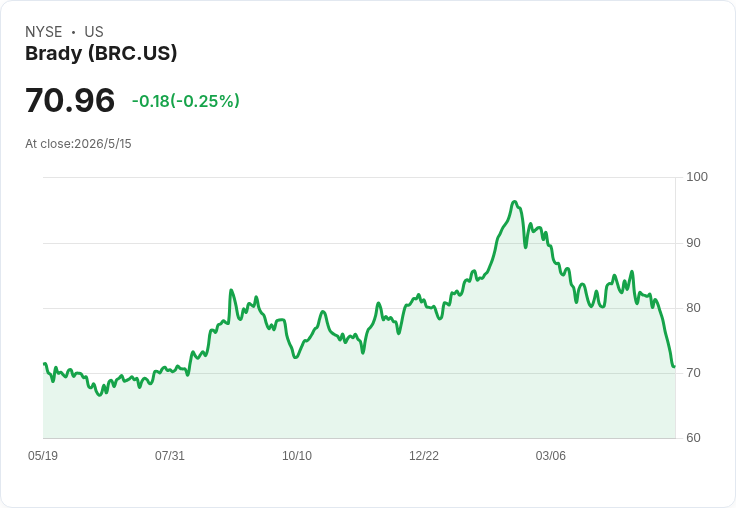Click the final data point at the line's end
Image resolution: width=736 pixels, height=508 pixels.
(x=674, y=366)
